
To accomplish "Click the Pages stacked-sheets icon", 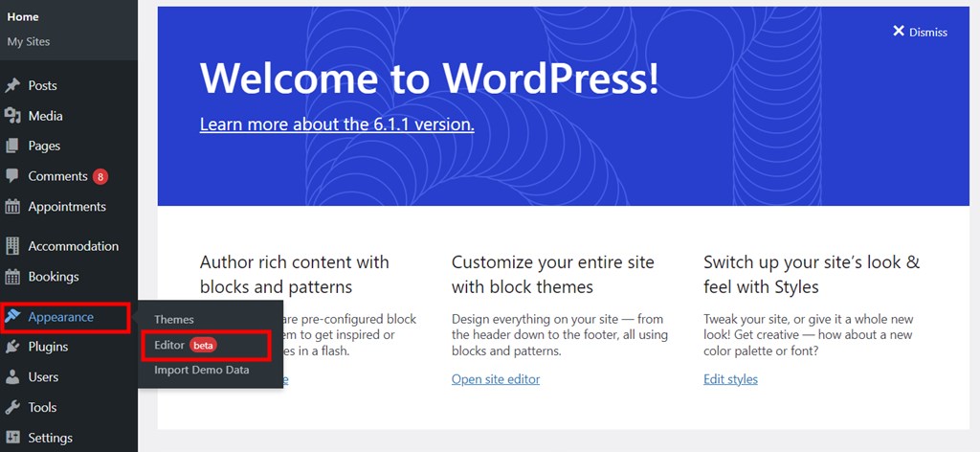I will click(x=12, y=146).
